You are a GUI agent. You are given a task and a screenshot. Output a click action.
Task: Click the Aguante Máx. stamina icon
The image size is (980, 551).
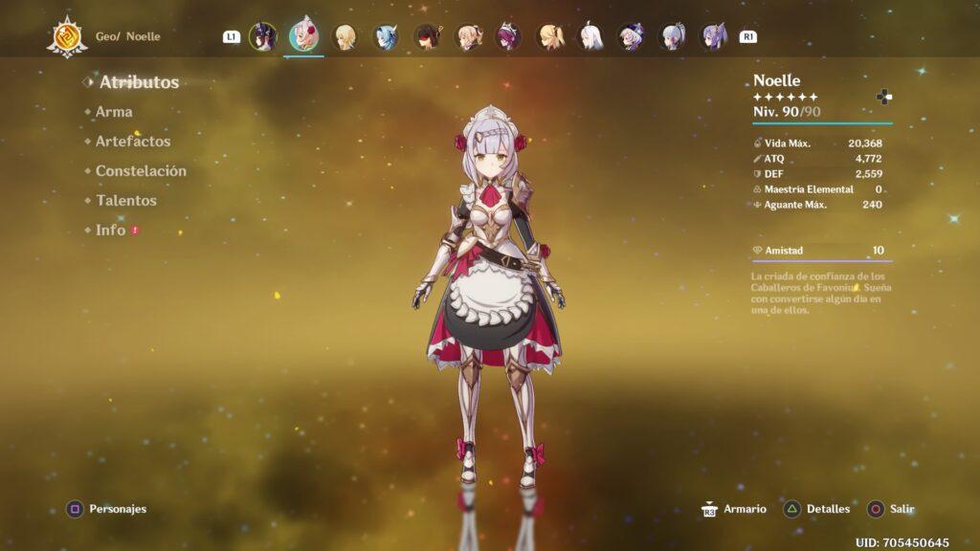pos(758,205)
